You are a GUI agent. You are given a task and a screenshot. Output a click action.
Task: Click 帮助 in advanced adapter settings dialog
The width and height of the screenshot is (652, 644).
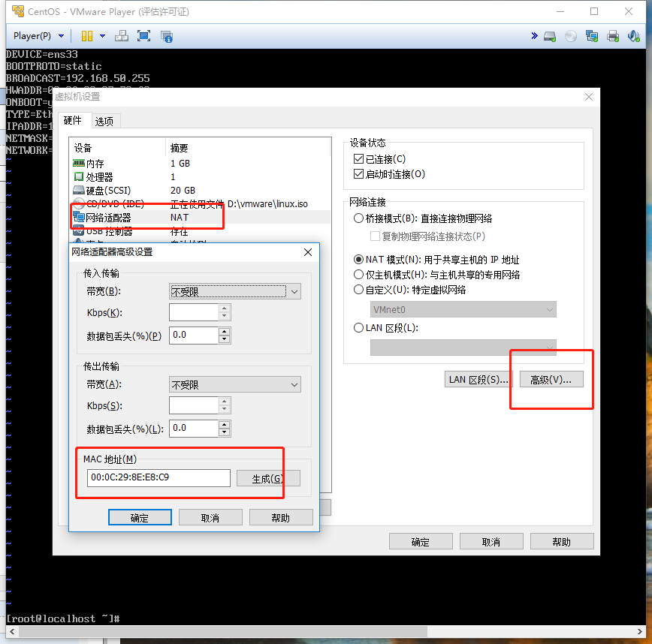(281, 517)
